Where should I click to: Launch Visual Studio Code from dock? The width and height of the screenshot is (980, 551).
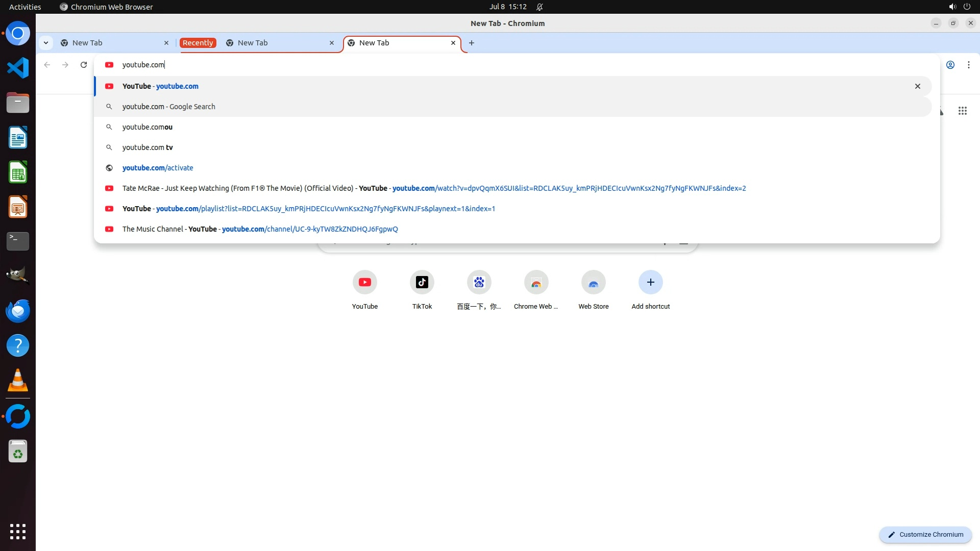(18, 68)
